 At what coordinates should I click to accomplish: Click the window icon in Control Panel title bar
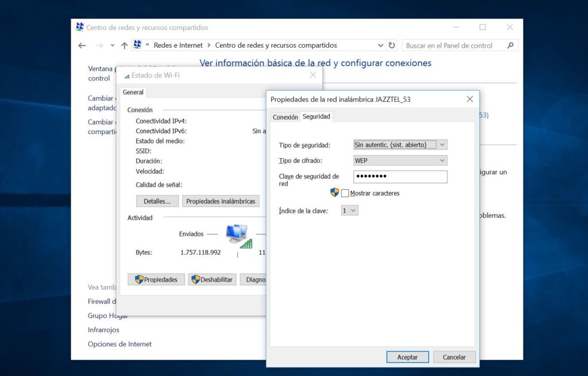(79, 27)
